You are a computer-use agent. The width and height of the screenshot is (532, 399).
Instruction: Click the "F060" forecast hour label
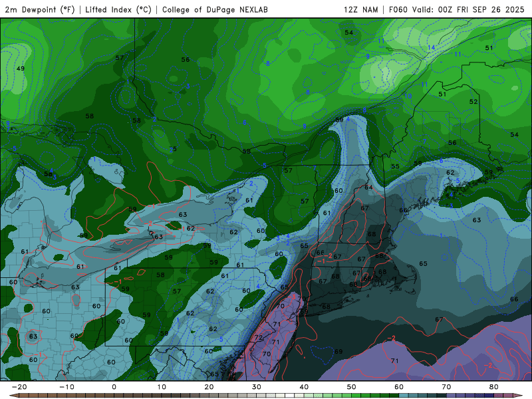[398, 9]
